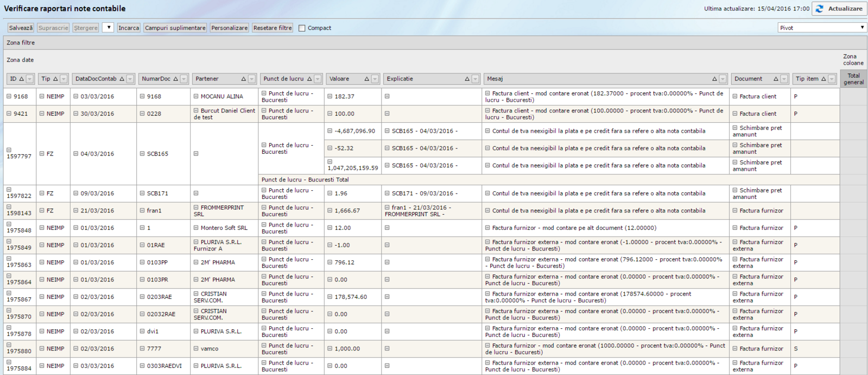868x375 pixels.
Task: Collapse the MOCANU ALINA partner group
Action: [196, 96]
